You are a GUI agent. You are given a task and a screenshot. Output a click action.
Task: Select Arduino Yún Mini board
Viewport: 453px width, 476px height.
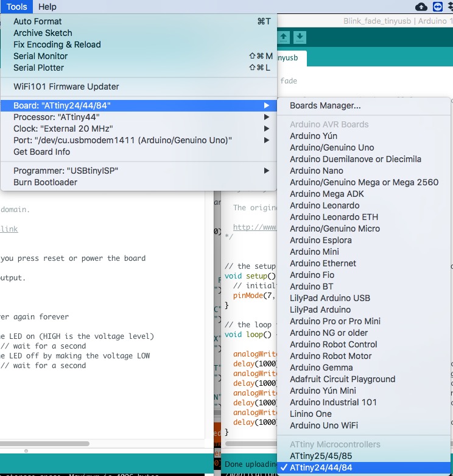click(x=364, y=391)
